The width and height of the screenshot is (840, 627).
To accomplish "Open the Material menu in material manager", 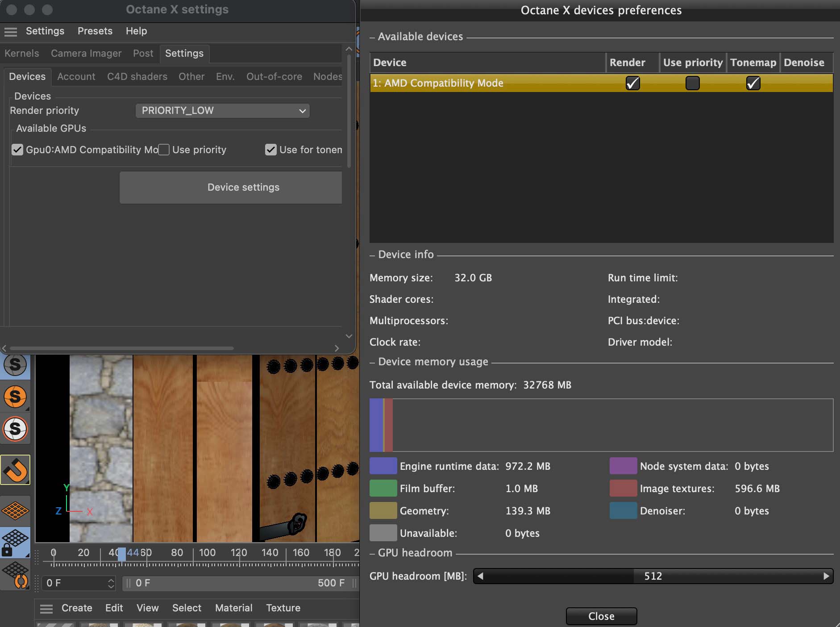I will (x=233, y=608).
